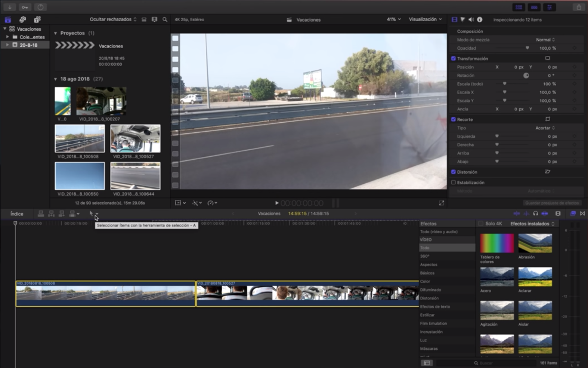Enable the Estabilización checkbox
This screenshot has width=588, height=368.
(x=454, y=183)
